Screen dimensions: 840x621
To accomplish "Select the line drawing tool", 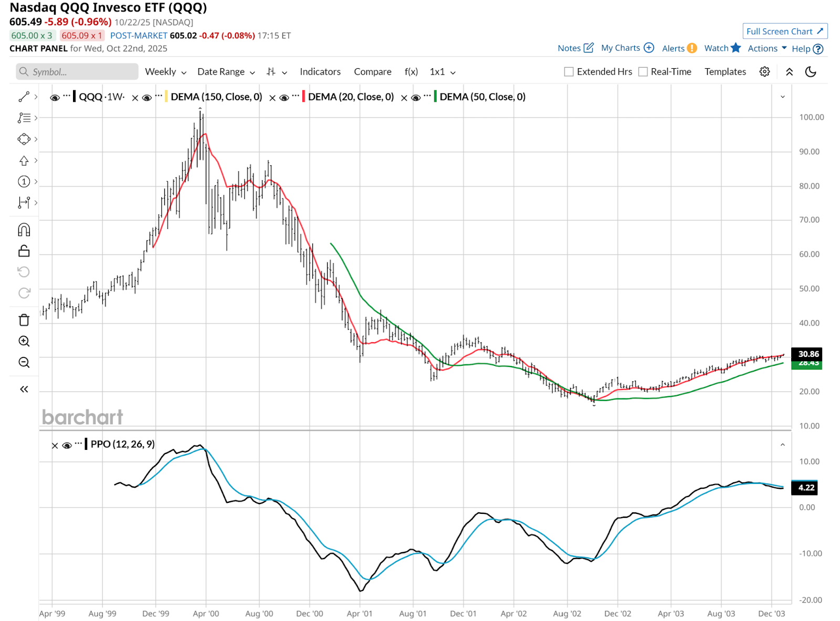I will point(24,97).
